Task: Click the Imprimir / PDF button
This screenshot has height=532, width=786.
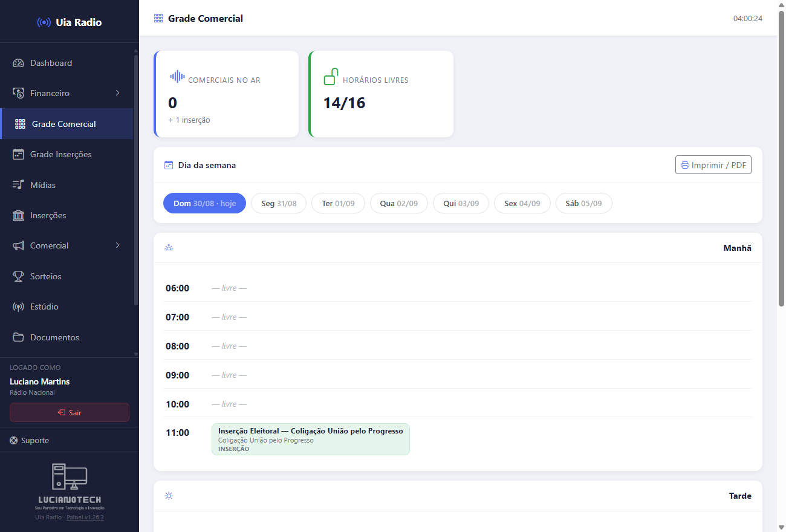Action: pyautogui.click(x=713, y=165)
